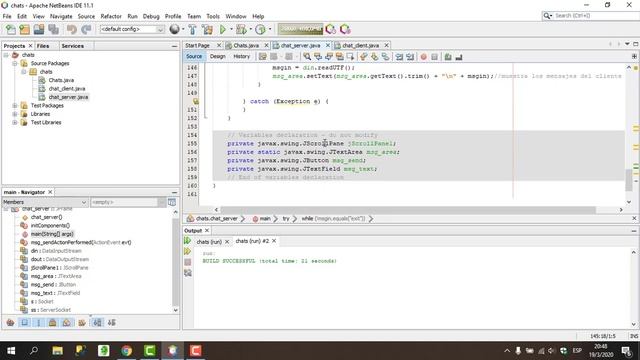Click the lightbulb hint icon in gutter
This screenshot has height=360, width=640.
coord(196,101)
